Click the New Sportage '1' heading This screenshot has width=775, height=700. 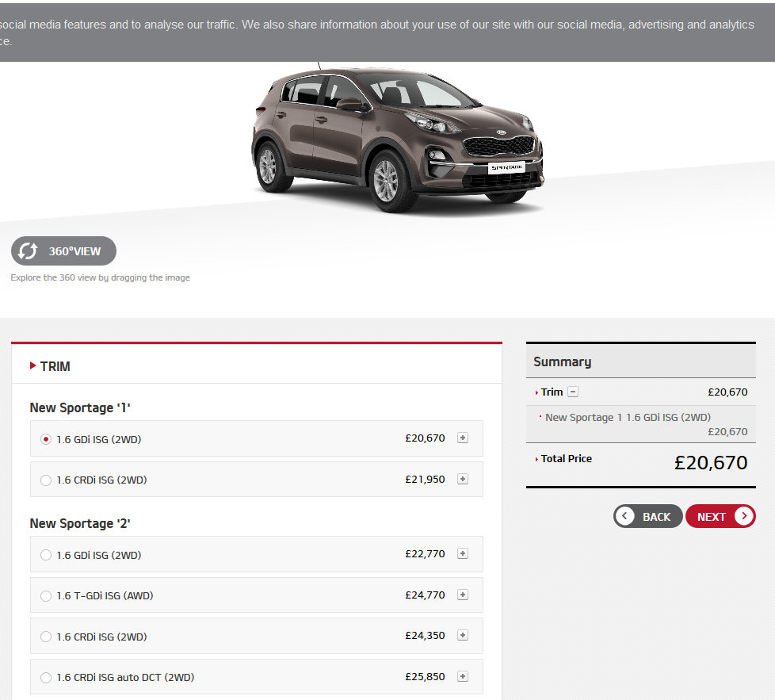[x=80, y=407]
